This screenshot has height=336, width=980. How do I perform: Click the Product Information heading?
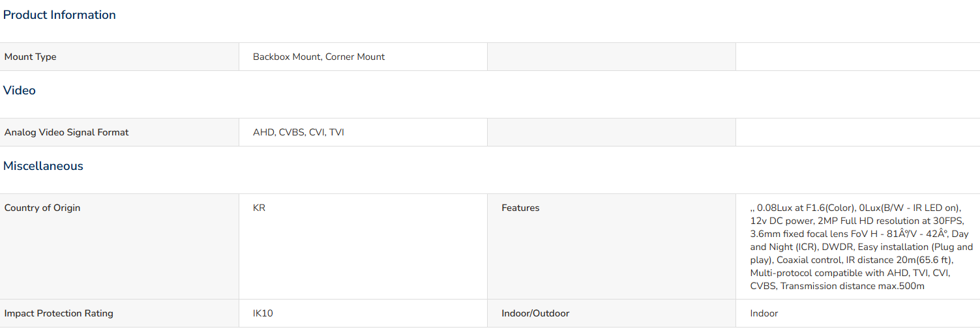(x=59, y=15)
